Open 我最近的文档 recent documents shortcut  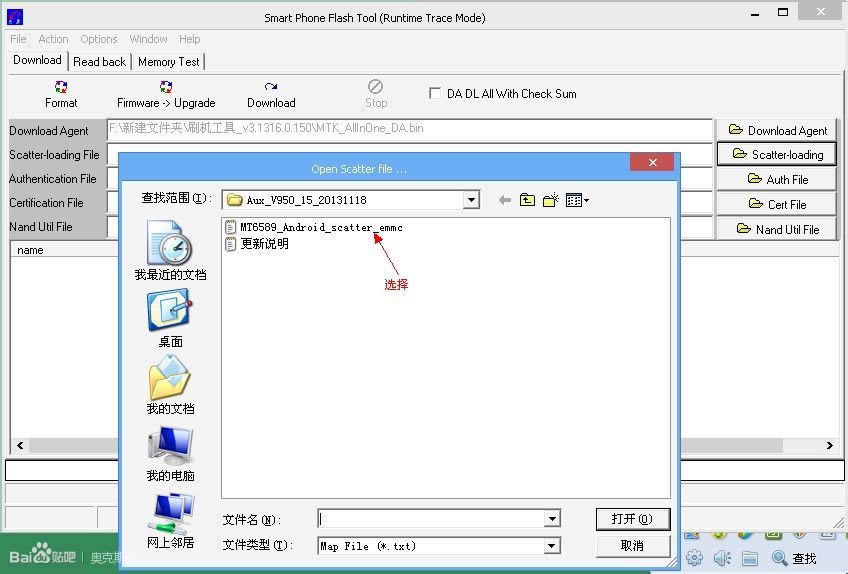coord(170,250)
